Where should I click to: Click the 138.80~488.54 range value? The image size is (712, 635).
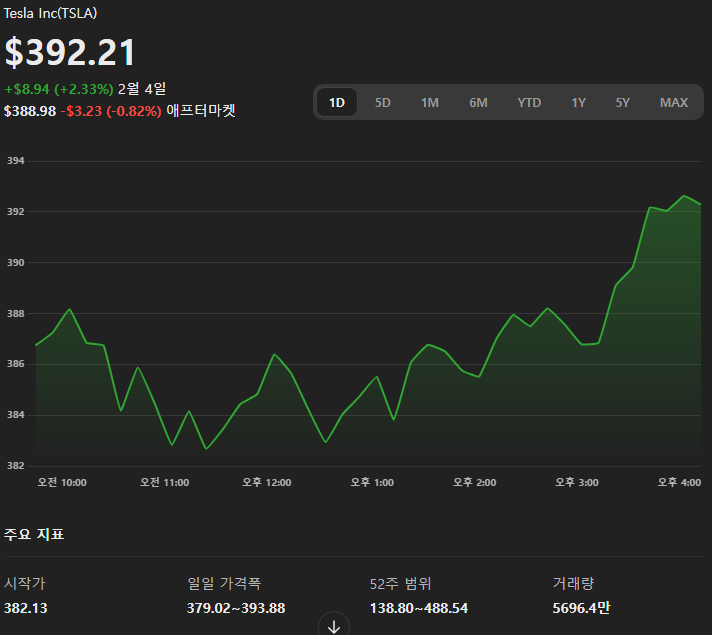(x=419, y=608)
